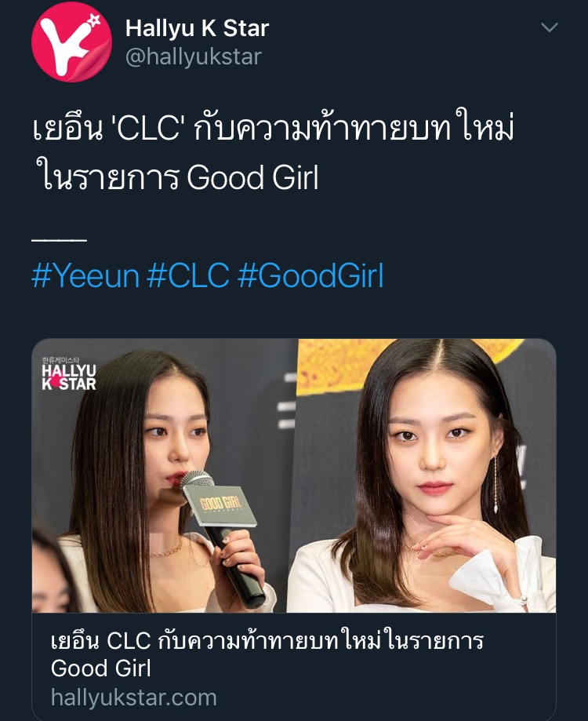
Task: Open the #Yeeun hashtag
Action: 85,276
